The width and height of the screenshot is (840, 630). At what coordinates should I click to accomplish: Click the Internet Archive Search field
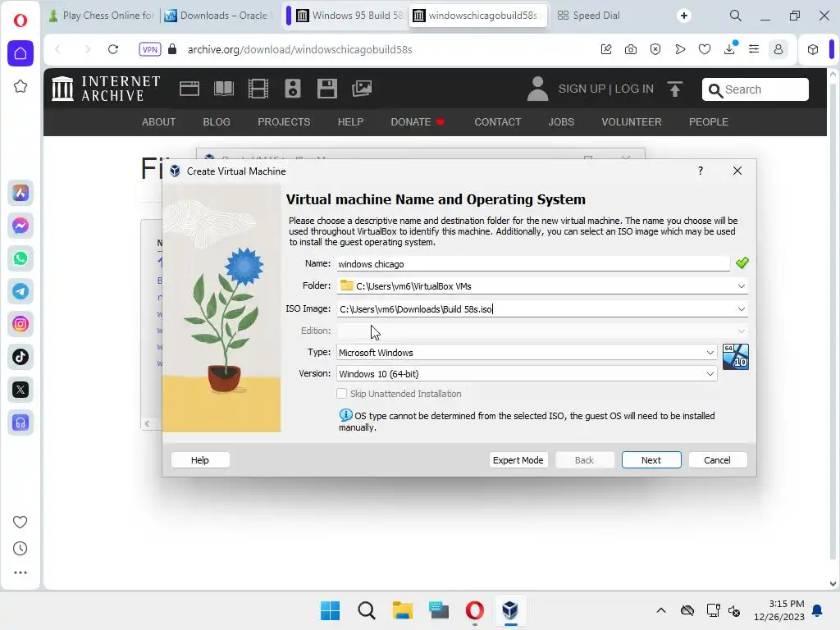click(756, 89)
